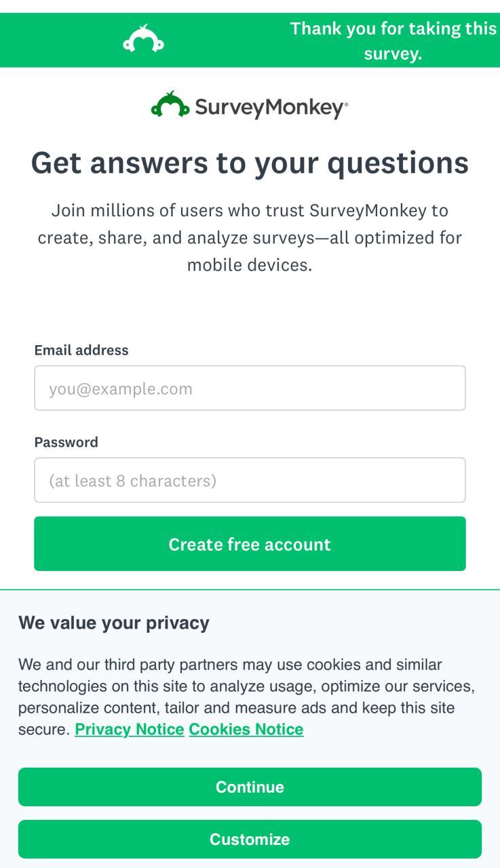Click the green SurveyMonkey monkey icon
The height and width of the screenshot is (868, 500).
pos(170,106)
